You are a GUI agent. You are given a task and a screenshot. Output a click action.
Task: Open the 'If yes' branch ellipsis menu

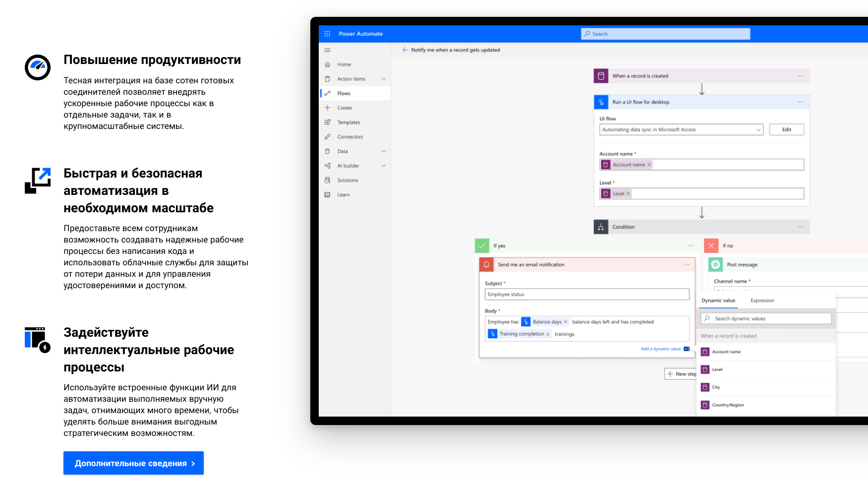(x=691, y=246)
